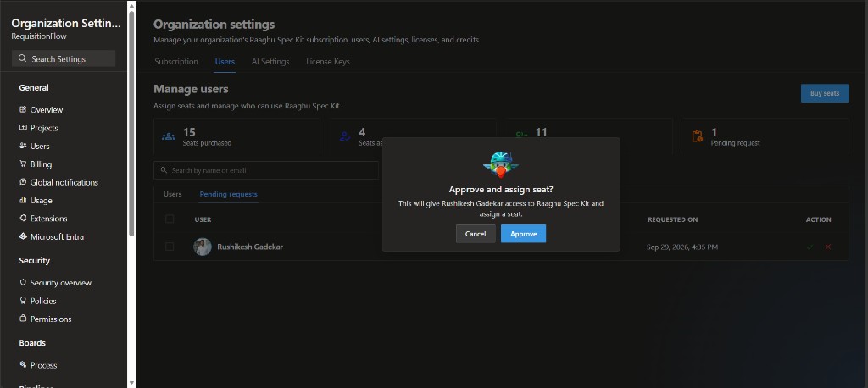Approve the seat assignment in dialog
Image resolution: width=868 pixels, height=388 pixels.
click(523, 234)
